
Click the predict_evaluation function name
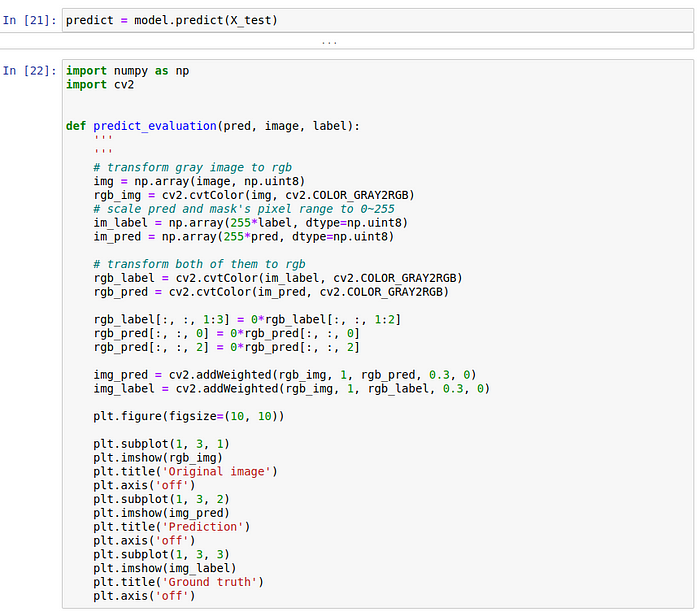point(155,126)
